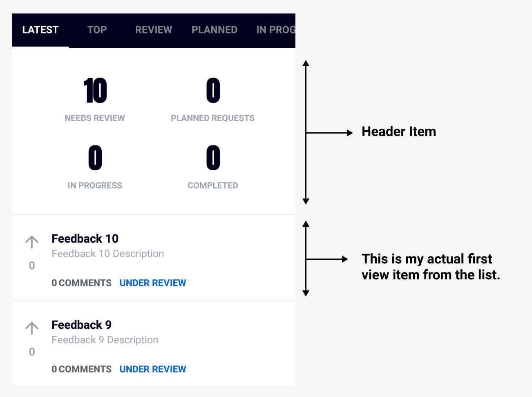The height and width of the screenshot is (397, 532).
Task: Click the Header Item annotation label
Action: pos(399,132)
